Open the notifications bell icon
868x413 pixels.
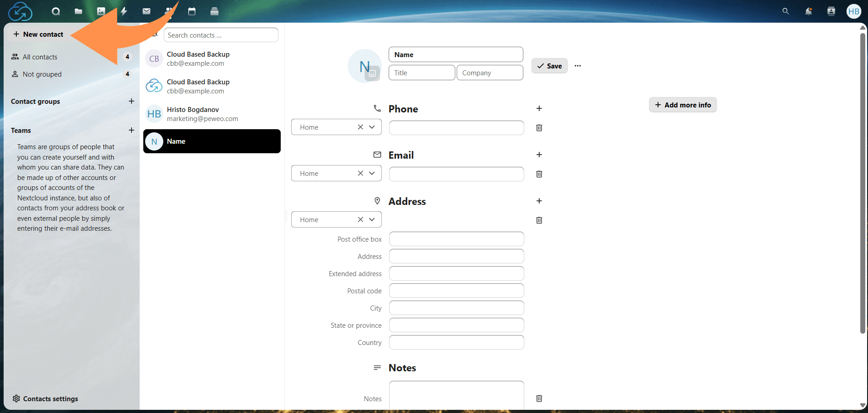[x=809, y=11]
